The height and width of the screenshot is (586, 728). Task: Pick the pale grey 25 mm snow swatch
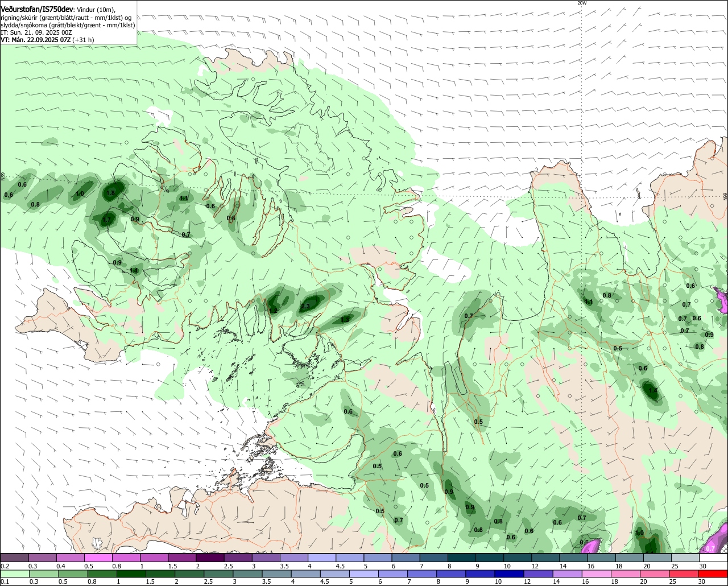685,558
